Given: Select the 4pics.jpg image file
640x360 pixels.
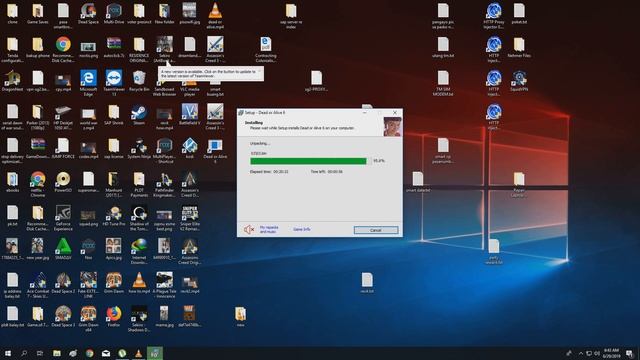Looking at the screenshot, I should coord(113,249).
